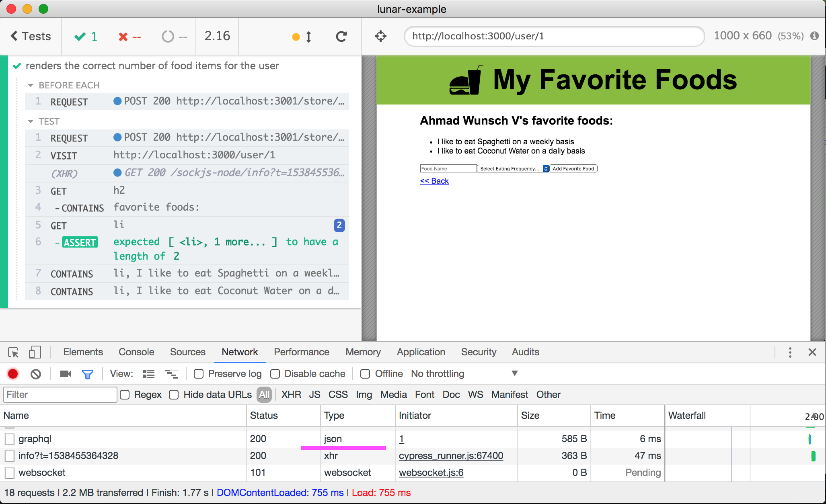Enable Preserve log checkbox
The image size is (826, 504).
tap(198, 374)
